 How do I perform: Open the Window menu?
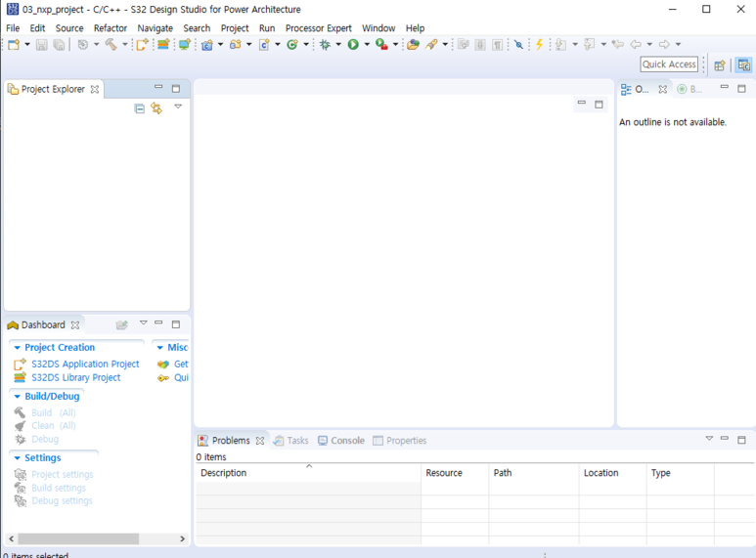[378, 28]
